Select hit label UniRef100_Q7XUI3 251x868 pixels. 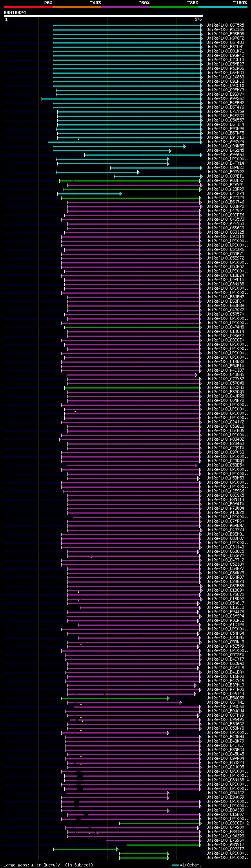click(x=225, y=60)
